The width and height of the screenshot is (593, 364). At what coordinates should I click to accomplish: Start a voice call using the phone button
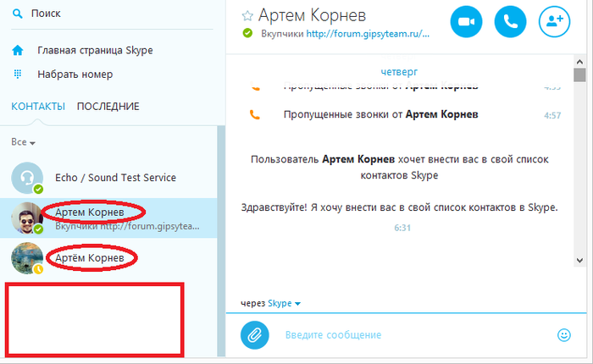(510, 22)
